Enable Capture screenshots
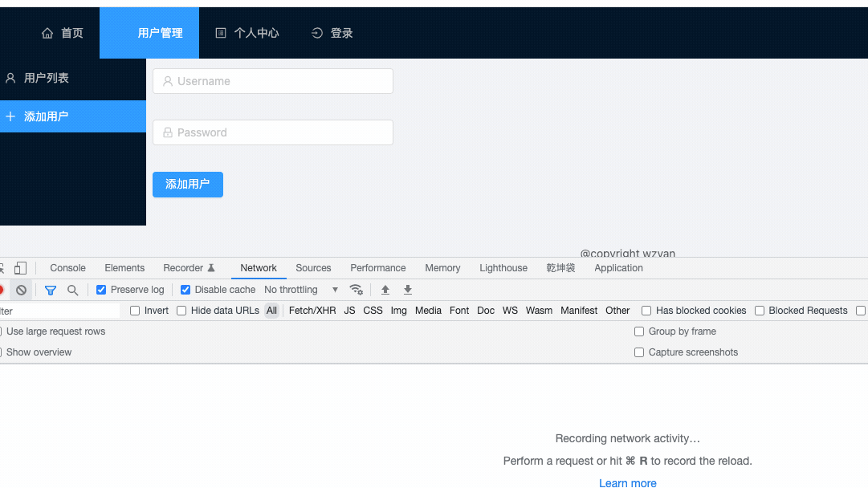 [639, 352]
